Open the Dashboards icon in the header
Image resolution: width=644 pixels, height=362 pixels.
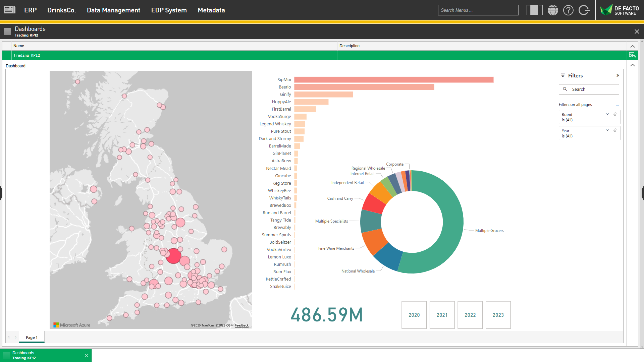7,31
